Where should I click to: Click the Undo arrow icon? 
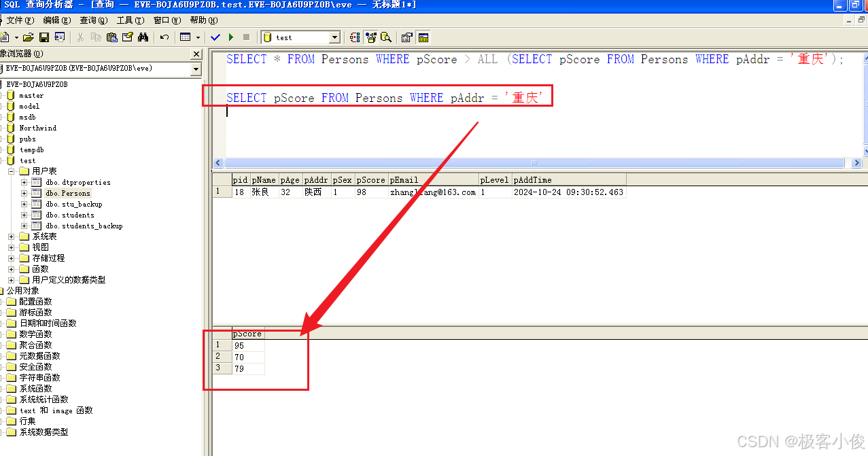164,37
